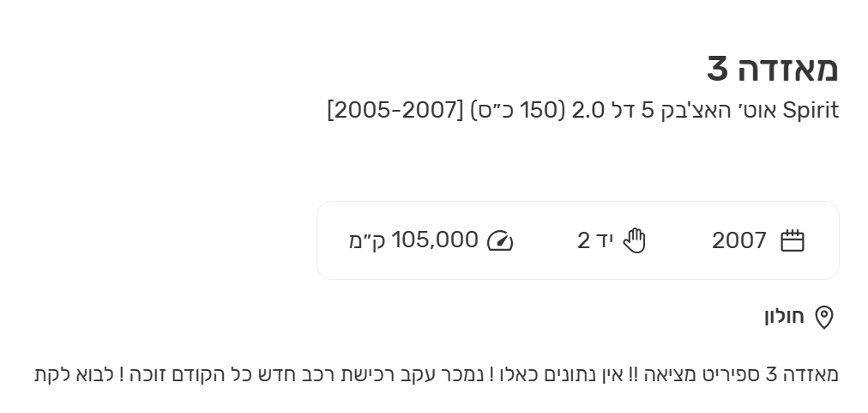Select the 2007 year value
868x413 pixels.
click(738, 241)
